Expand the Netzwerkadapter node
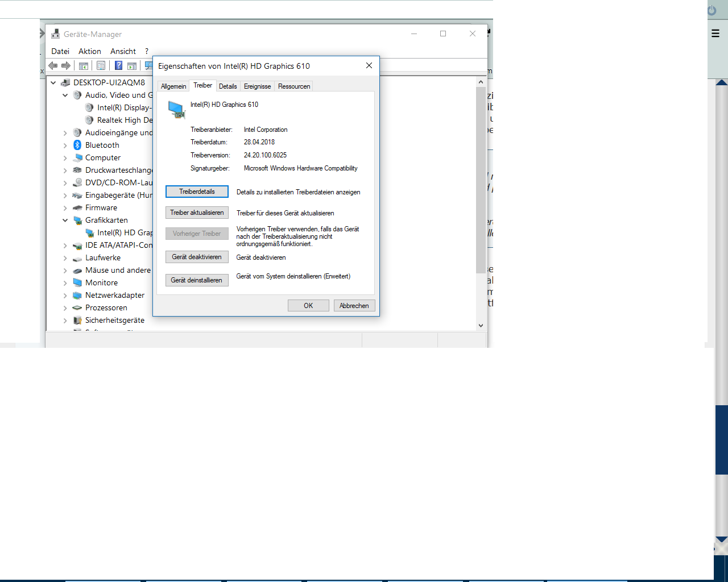 click(x=65, y=295)
